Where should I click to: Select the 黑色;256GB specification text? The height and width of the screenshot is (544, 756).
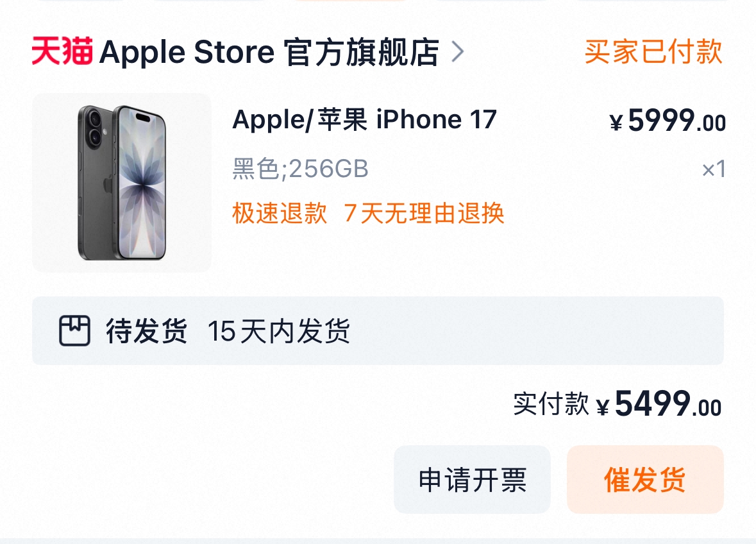[x=300, y=169]
